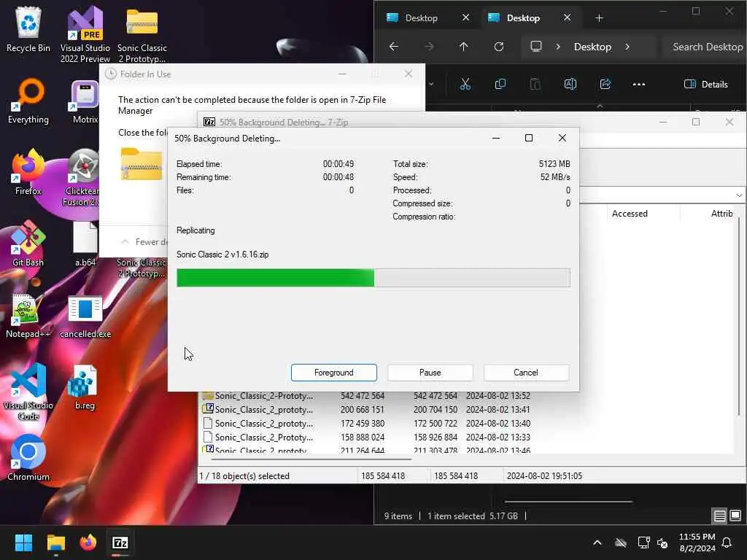Image resolution: width=747 pixels, height=560 pixels.
Task: Go up one folder level in Explorer
Action: point(463,47)
